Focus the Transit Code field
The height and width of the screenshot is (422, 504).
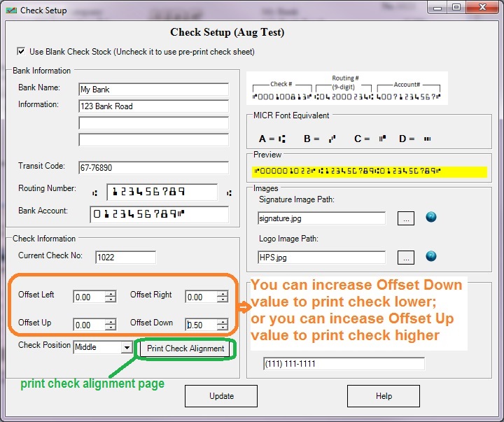coord(153,168)
